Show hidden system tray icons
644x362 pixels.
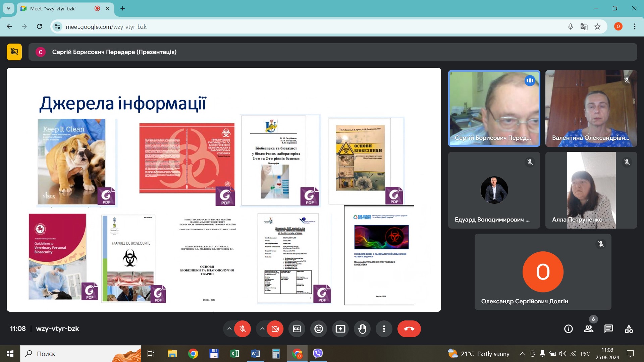click(x=522, y=354)
